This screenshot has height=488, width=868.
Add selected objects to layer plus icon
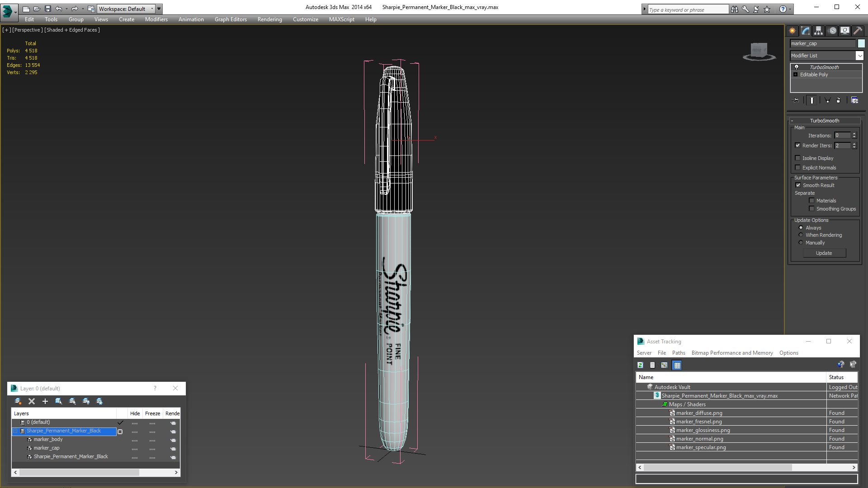click(45, 401)
